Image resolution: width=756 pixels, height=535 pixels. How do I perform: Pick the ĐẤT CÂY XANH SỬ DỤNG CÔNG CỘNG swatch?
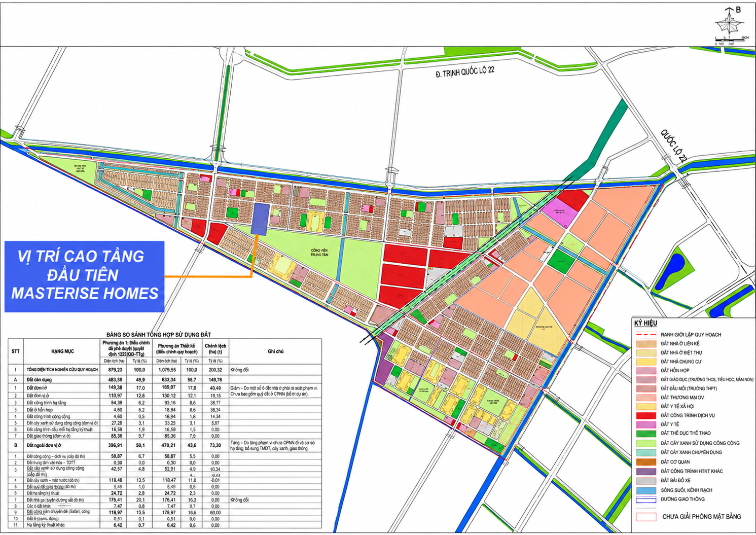tap(646, 443)
